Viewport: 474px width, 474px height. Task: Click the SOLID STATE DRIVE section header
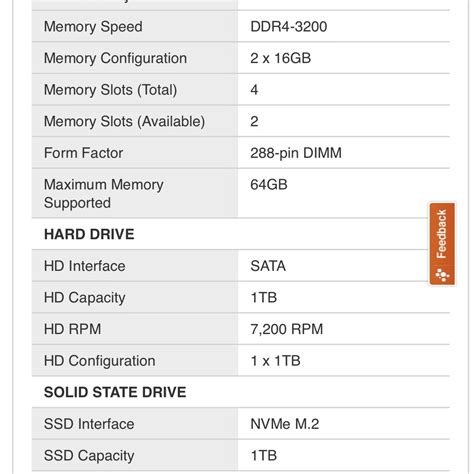pyautogui.click(x=115, y=392)
